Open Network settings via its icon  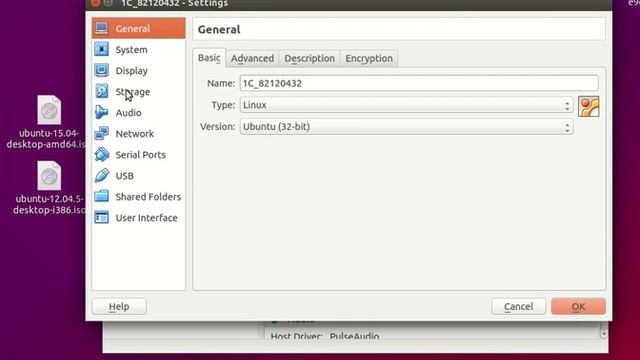point(102,133)
